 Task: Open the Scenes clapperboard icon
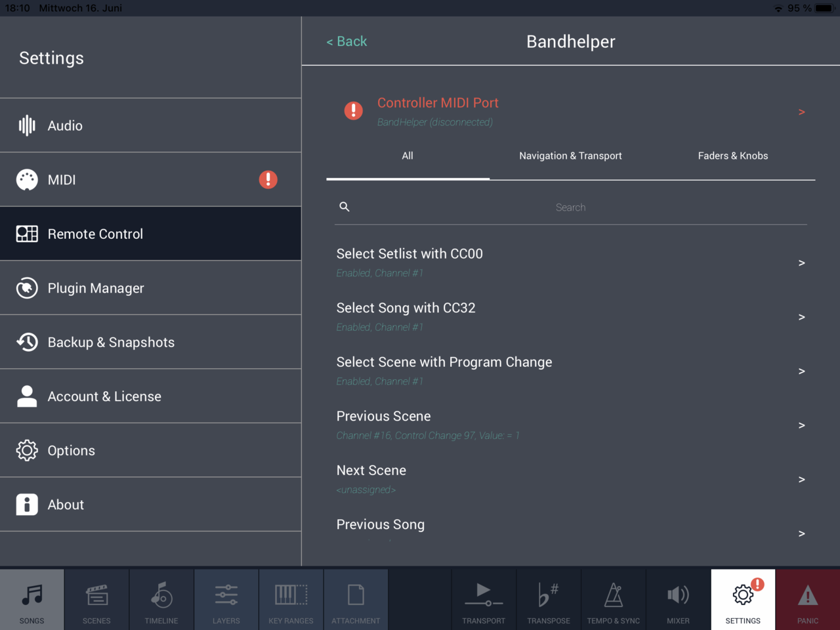coord(96,595)
